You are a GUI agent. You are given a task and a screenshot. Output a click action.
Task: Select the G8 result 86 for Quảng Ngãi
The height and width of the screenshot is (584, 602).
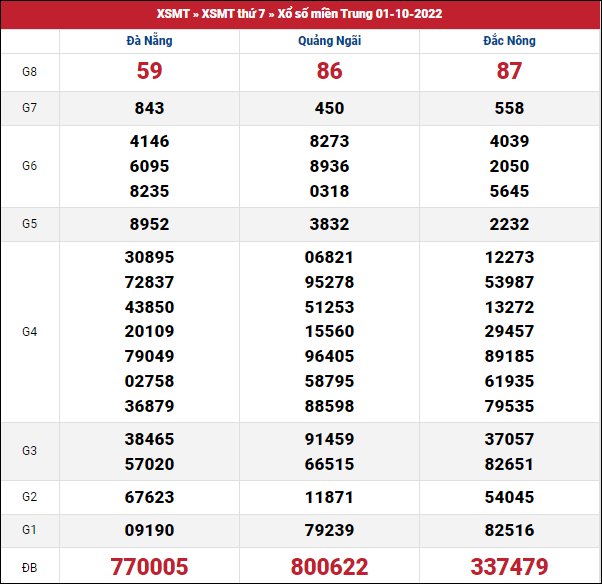pos(329,72)
